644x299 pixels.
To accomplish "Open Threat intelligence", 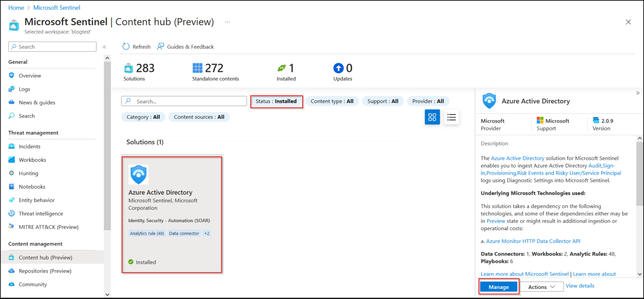I will coord(41,213).
